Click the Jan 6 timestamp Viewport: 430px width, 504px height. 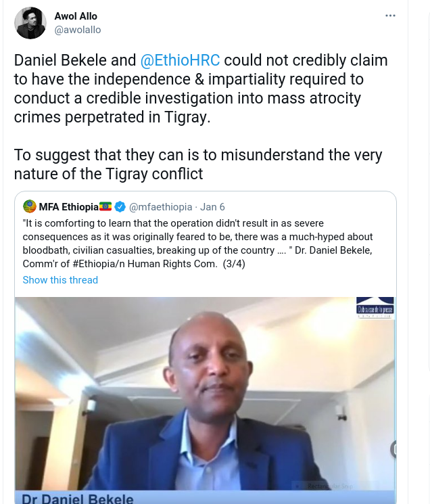click(x=212, y=207)
